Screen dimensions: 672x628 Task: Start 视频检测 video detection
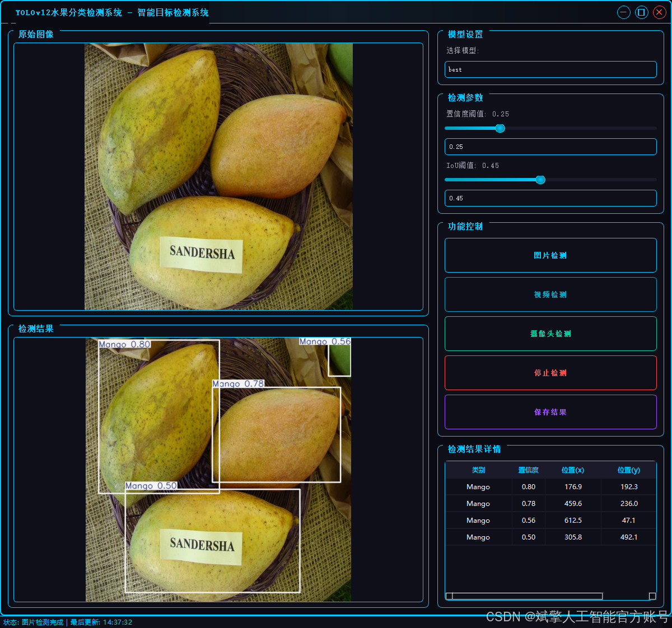(x=550, y=294)
